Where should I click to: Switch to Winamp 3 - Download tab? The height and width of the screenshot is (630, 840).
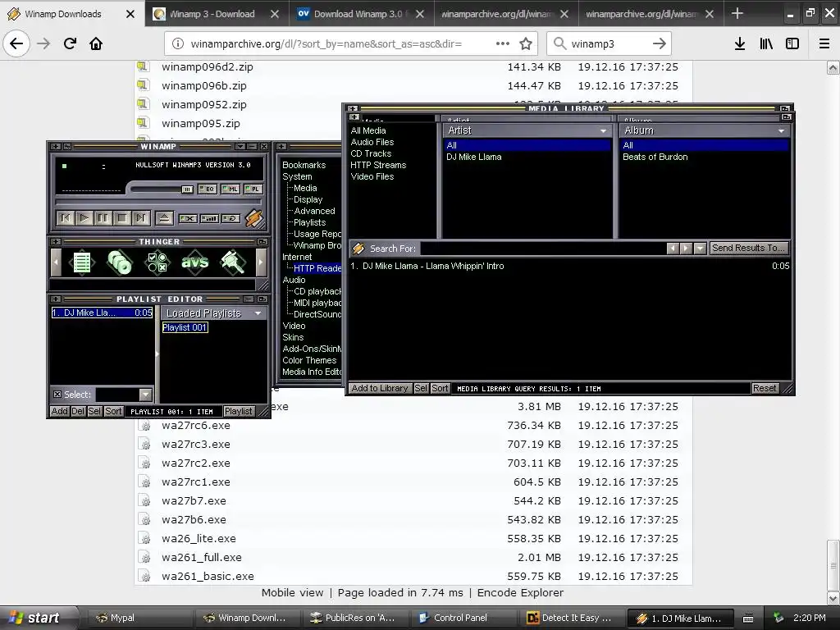pos(217,14)
